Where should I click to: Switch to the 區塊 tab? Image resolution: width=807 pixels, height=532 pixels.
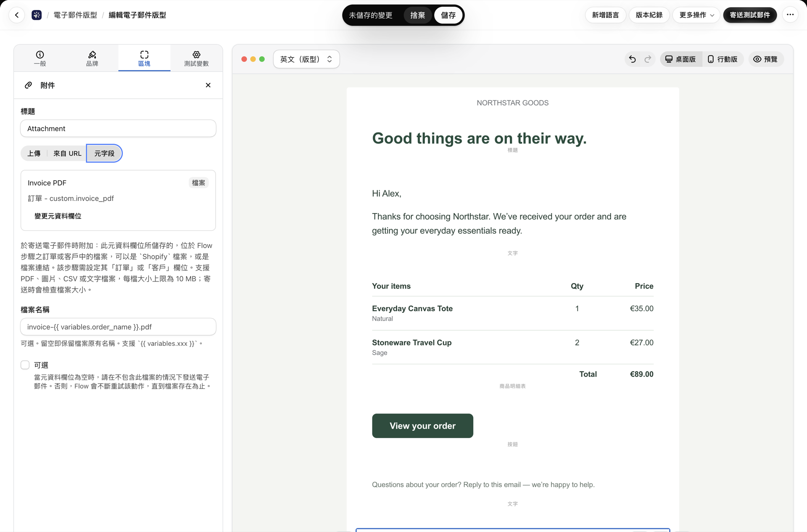point(144,58)
